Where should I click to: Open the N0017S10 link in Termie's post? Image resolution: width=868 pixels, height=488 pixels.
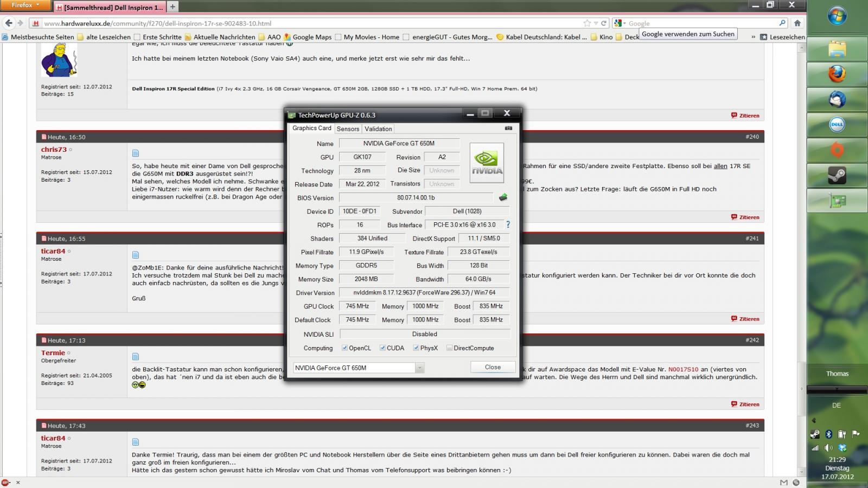[683, 369]
